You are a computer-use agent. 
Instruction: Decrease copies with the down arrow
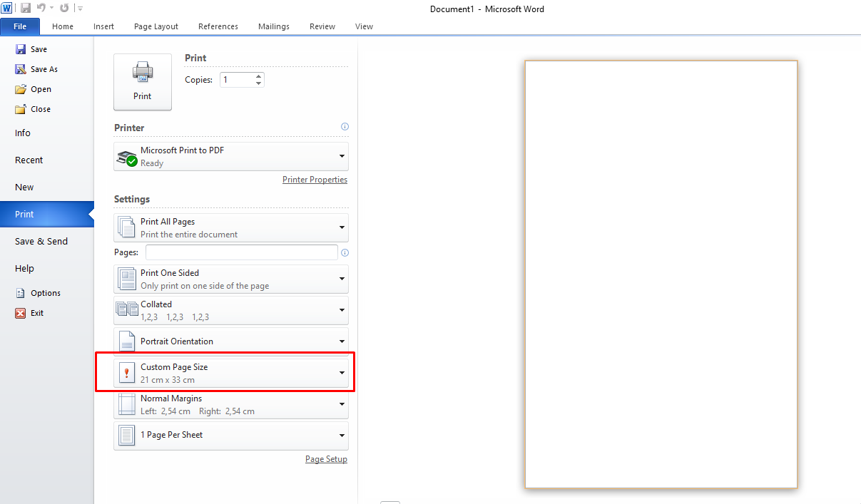click(259, 83)
